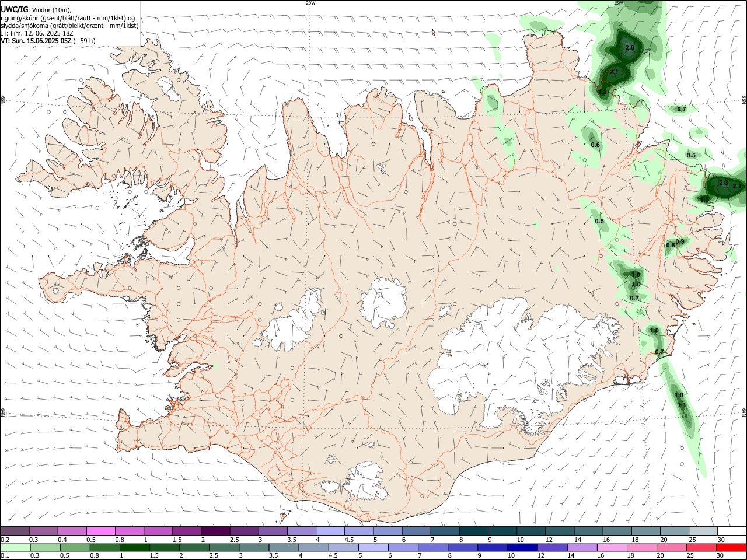747x560 pixels.
Task: Pick the light pink swatch labeled 16 in rain scale
Action: click(x=612, y=548)
